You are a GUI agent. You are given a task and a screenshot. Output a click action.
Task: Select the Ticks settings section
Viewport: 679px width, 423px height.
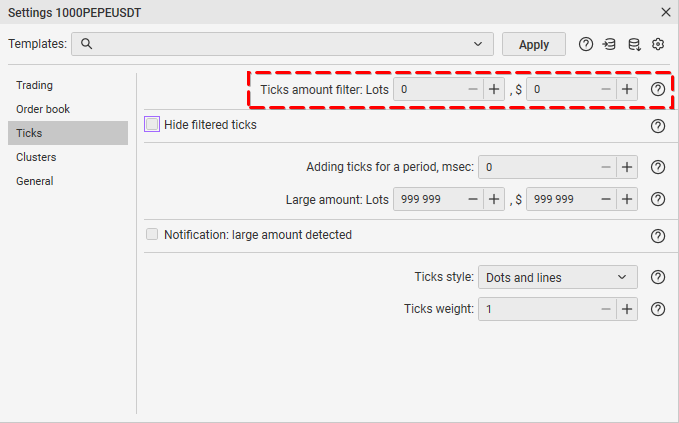tap(68, 133)
